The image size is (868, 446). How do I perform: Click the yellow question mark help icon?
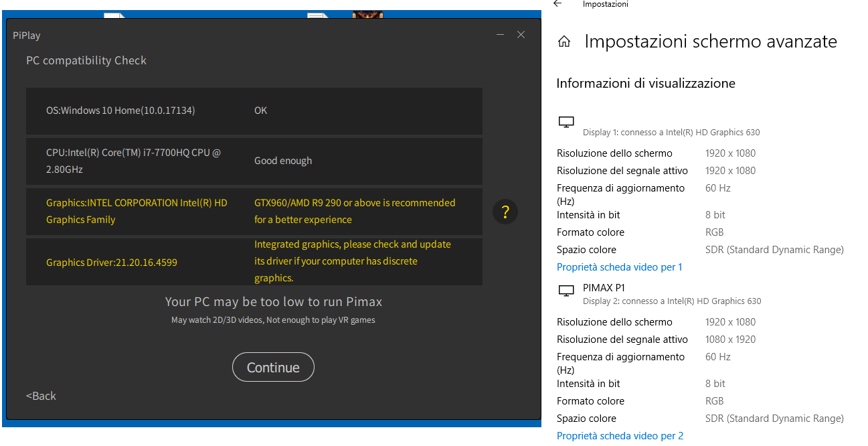pyautogui.click(x=505, y=212)
